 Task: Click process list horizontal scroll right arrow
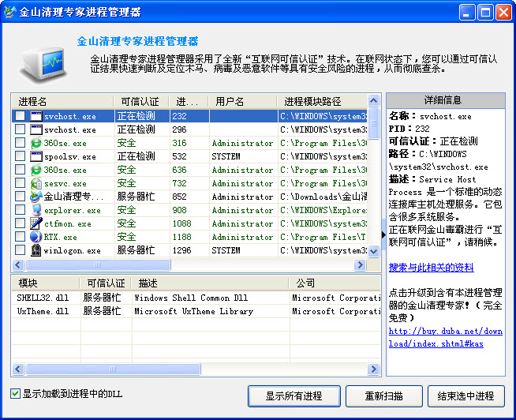360,264
